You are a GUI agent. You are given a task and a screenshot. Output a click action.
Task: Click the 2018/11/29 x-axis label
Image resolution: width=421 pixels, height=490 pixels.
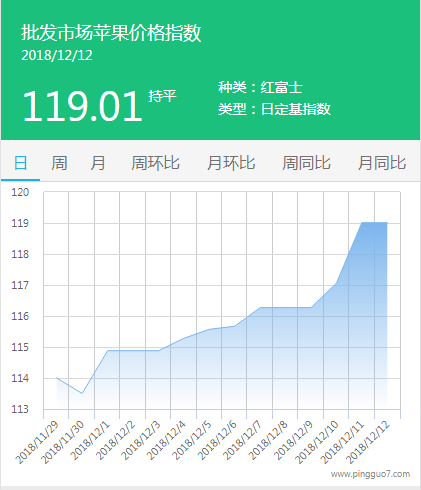[x=37, y=442]
